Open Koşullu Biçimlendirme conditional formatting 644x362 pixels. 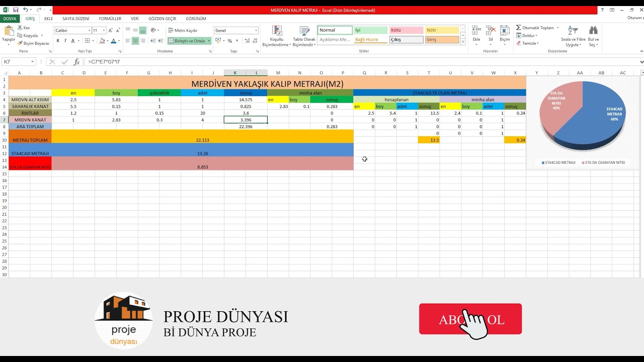[x=277, y=36]
